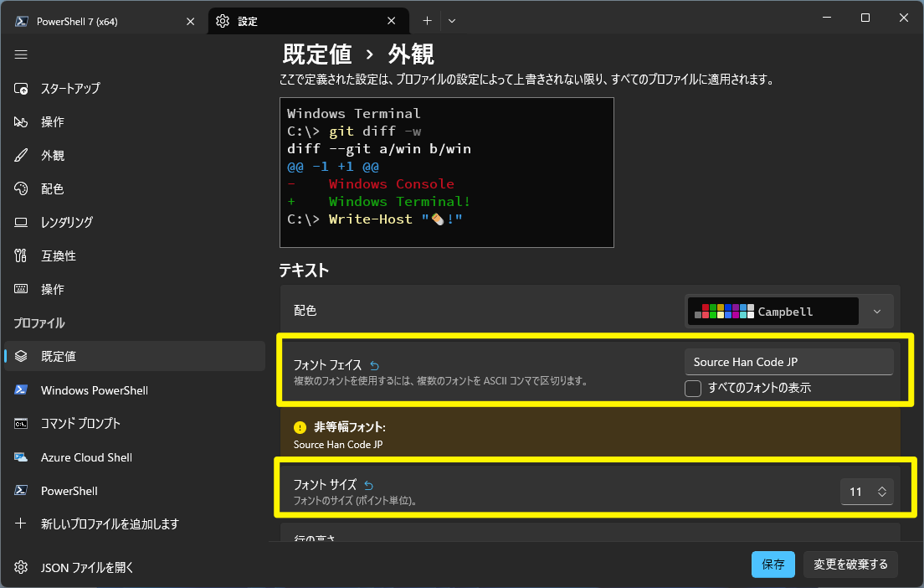Click the 変更を破棄する discard button

[850, 564]
